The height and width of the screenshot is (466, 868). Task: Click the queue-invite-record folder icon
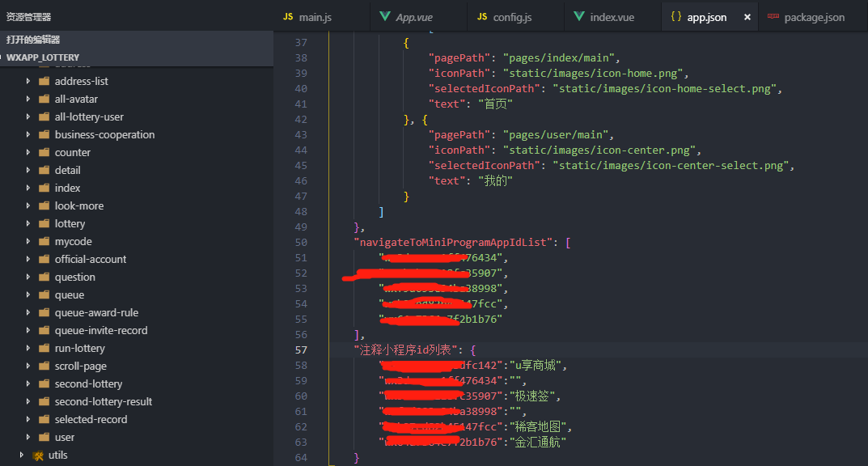(x=44, y=330)
